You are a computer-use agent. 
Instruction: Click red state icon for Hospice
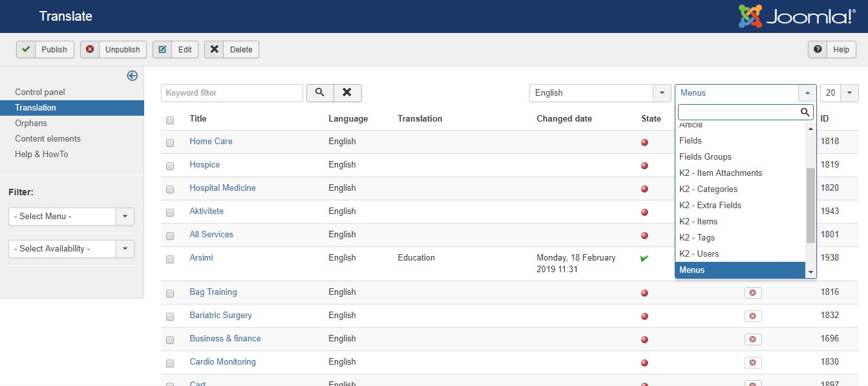click(644, 166)
